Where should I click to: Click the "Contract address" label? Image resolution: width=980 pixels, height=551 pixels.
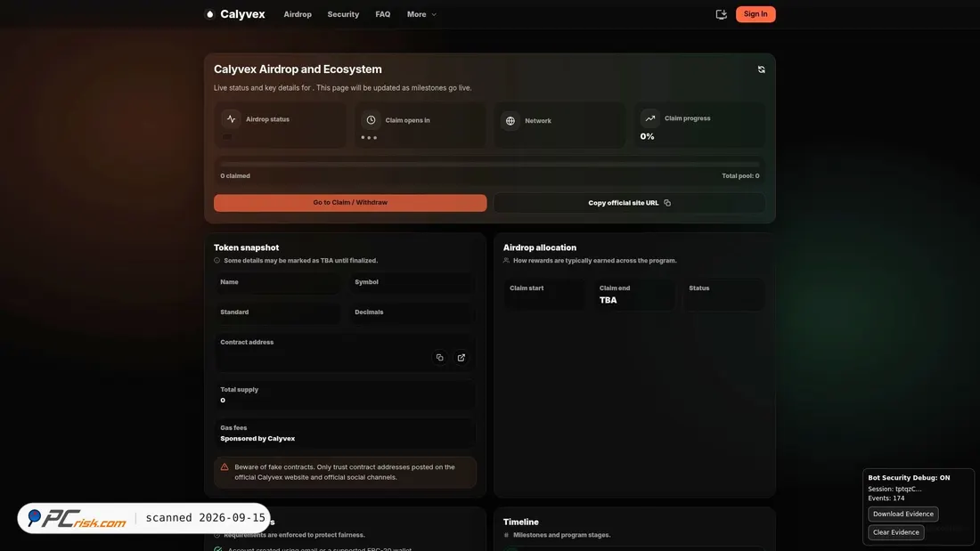coord(247,342)
